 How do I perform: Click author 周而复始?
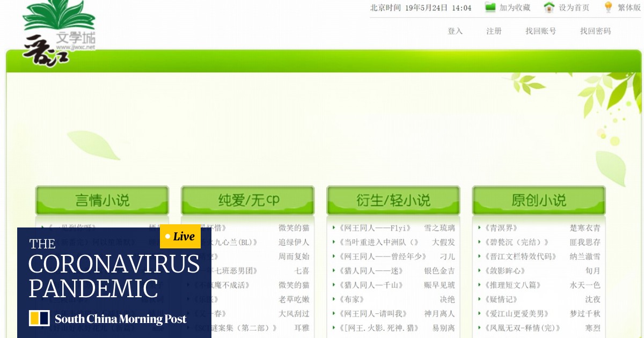(294, 256)
